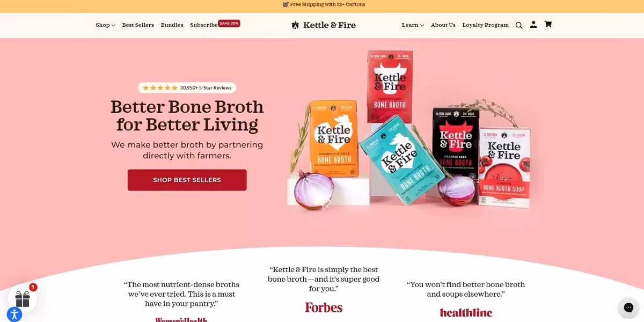Click the Tomato Bone Broth Soup carton

[x=504, y=167]
